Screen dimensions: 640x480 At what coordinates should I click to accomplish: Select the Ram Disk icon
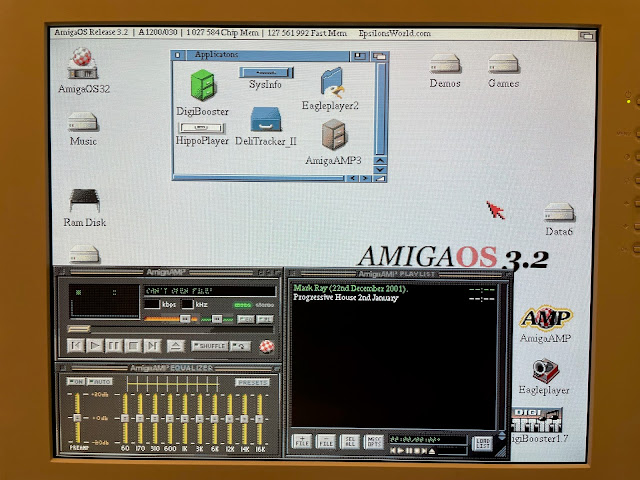tap(84, 200)
